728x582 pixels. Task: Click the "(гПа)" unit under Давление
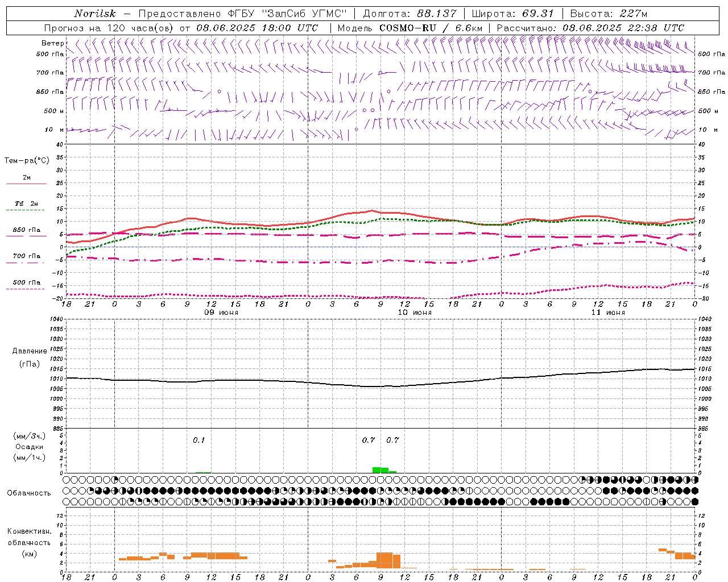coord(29,364)
